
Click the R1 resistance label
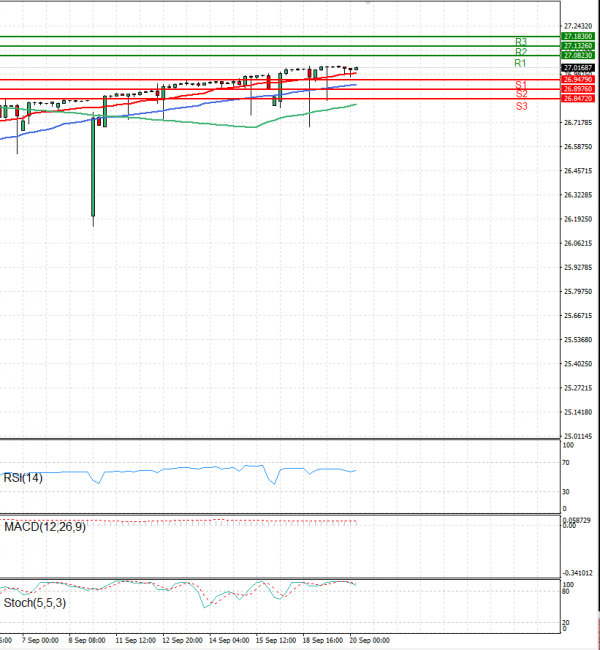click(521, 63)
